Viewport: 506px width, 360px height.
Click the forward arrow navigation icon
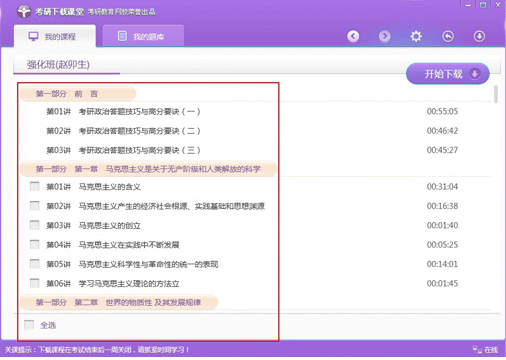coord(385,36)
